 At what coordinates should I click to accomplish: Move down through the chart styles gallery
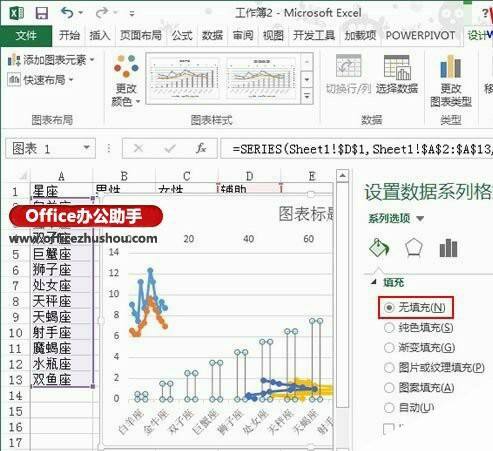307,79
